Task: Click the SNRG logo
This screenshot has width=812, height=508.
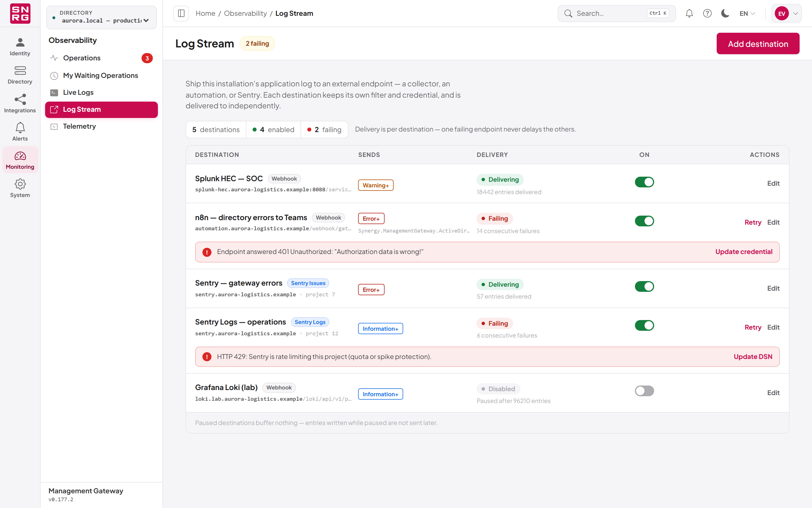Action: tap(20, 14)
